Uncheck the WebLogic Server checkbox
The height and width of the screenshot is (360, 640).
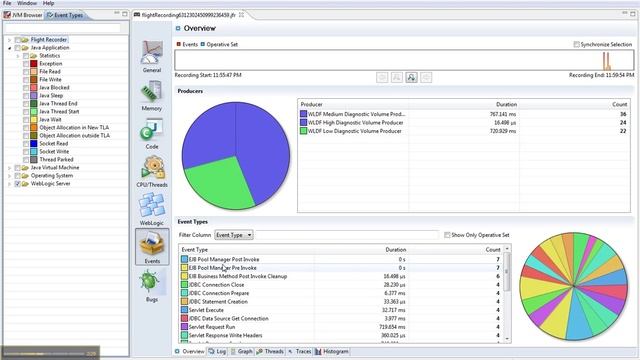(x=18, y=184)
